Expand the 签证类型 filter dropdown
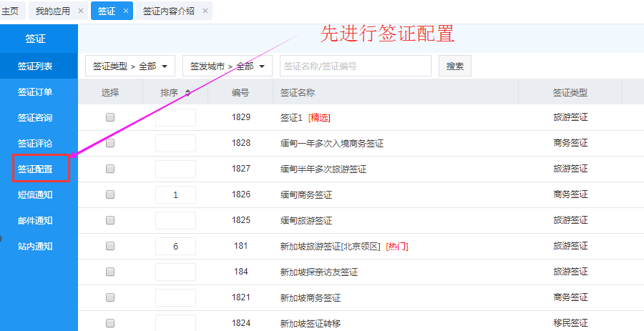This screenshot has height=331, width=644. coord(130,66)
